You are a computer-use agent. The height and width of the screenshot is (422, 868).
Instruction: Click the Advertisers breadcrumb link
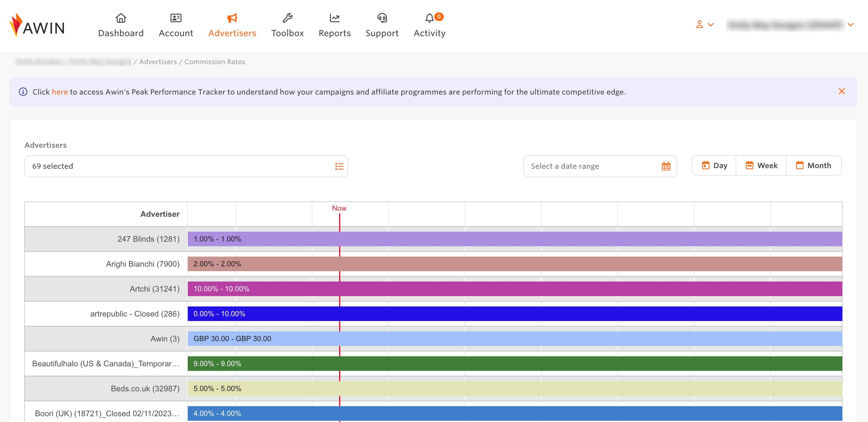[x=158, y=62]
